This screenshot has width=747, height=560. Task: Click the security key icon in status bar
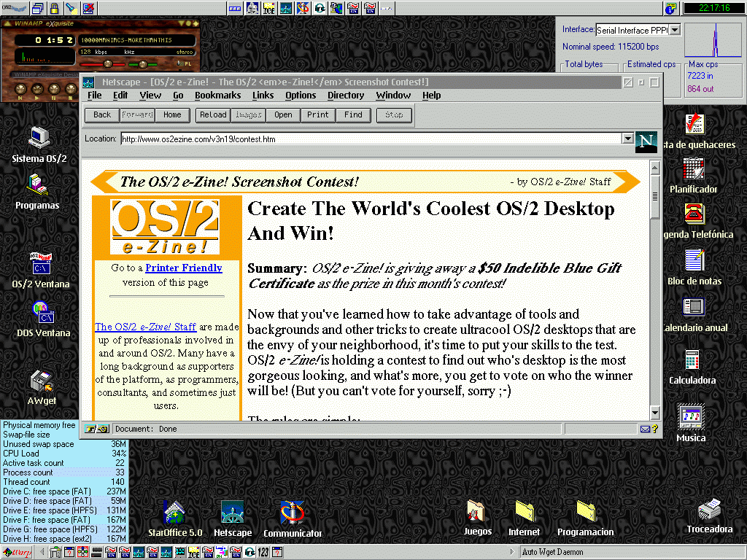97,429
